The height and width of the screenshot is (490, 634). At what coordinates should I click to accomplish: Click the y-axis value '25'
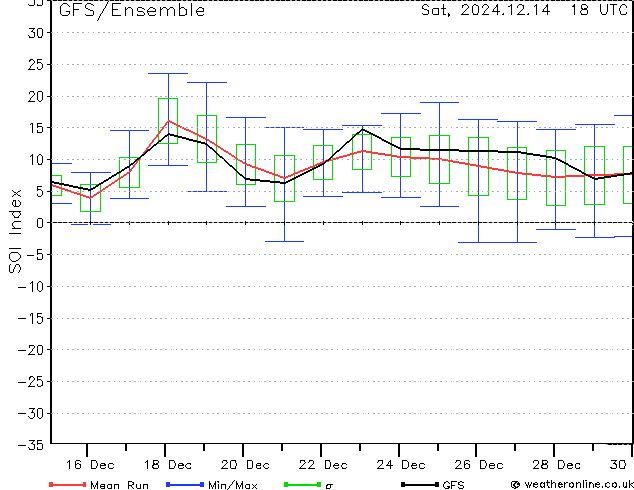tap(36, 64)
